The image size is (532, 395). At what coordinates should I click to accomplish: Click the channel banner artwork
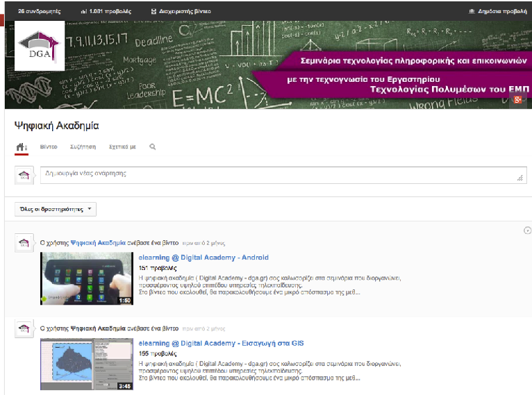[x=268, y=65]
